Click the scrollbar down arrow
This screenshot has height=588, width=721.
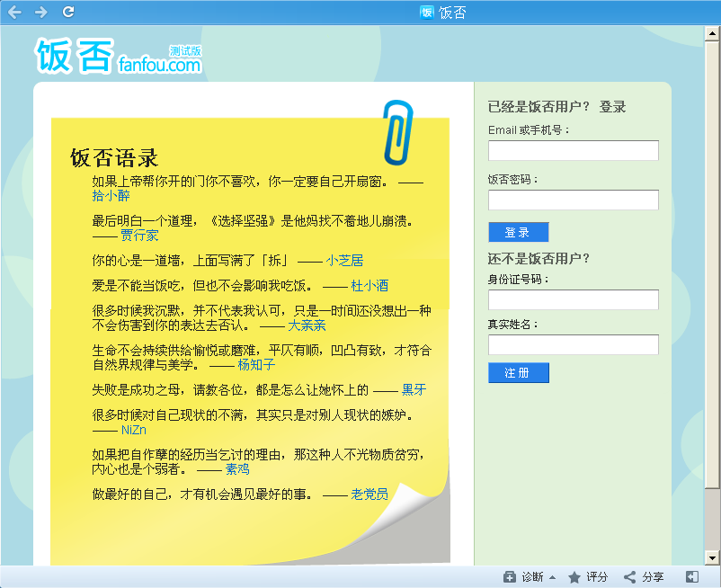tap(712, 558)
